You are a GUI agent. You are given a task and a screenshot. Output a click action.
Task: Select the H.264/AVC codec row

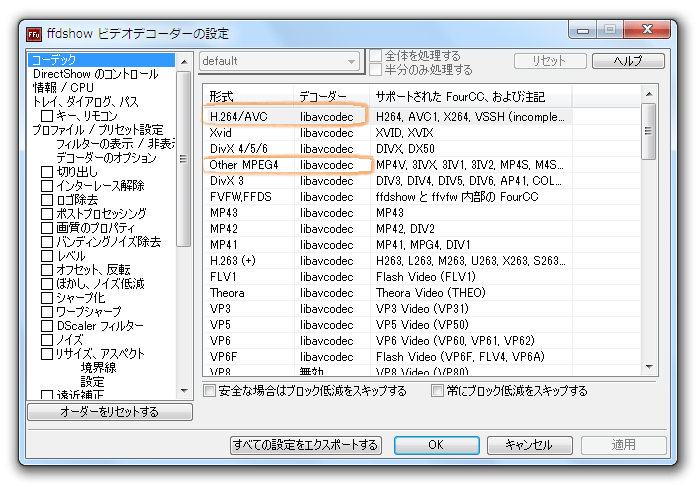pos(387,117)
